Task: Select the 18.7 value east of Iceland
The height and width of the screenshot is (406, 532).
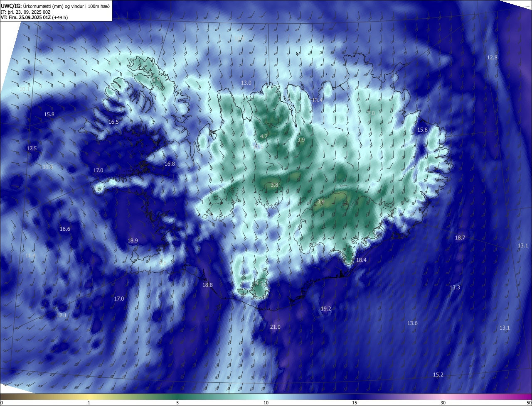Action: pyautogui.click(x=460, y=238)
